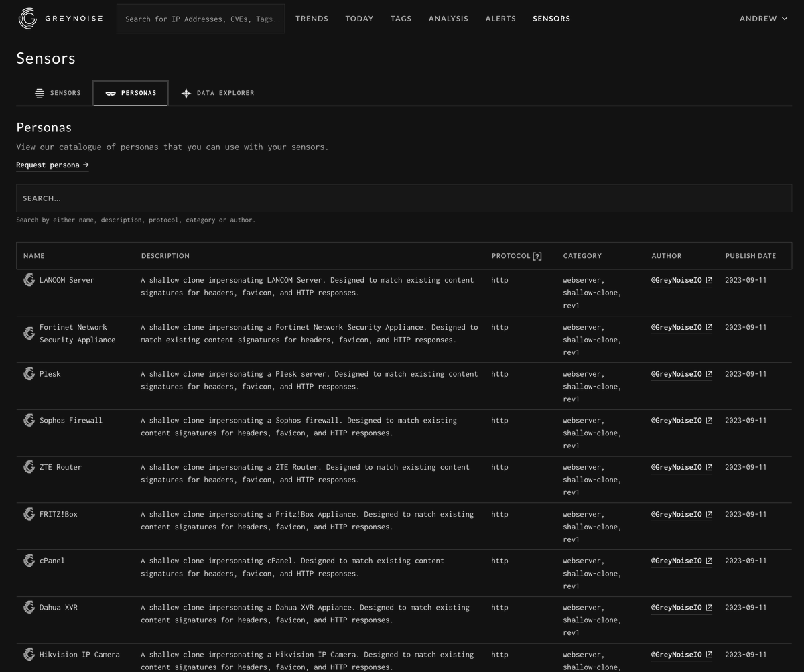Click the Personas tab mask icon
The height and width of the screenshot is (672, 804).
pyautogui.click(x=111, y=94)
